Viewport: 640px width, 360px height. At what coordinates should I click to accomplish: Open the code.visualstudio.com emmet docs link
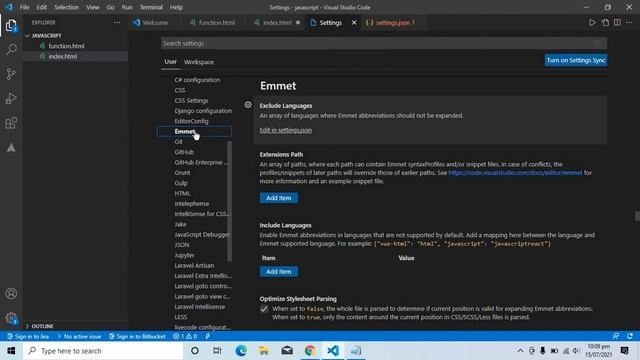coord(515,173)
